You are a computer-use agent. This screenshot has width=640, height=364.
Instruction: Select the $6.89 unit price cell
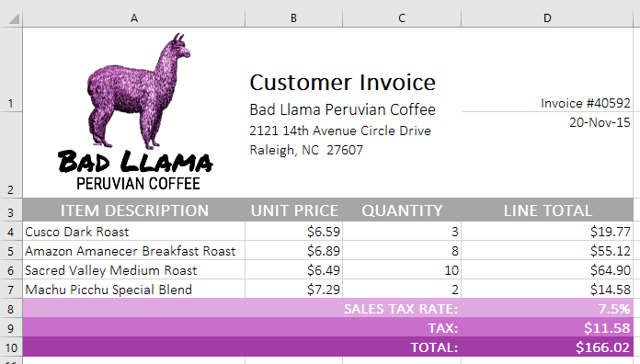[294, 251]
